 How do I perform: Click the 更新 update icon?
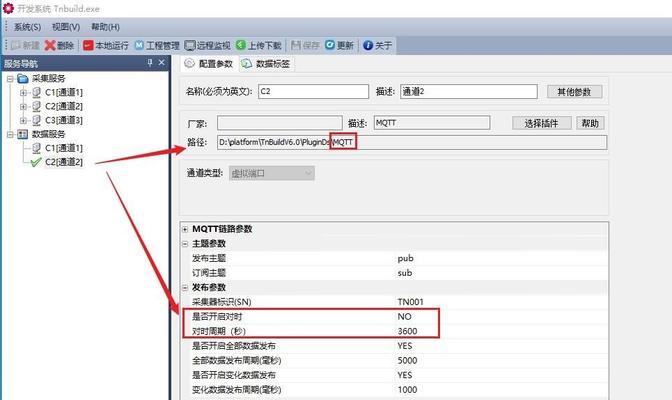pyautogui.click(x=330, y=45)
